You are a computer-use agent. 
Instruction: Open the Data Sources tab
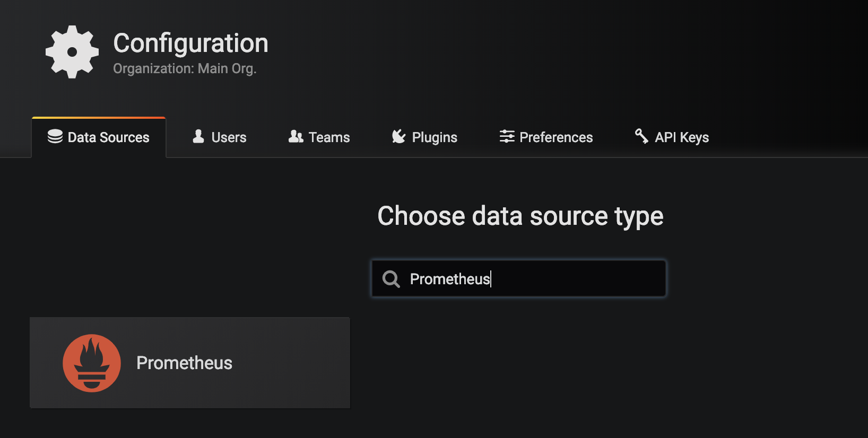pos(99,137)
